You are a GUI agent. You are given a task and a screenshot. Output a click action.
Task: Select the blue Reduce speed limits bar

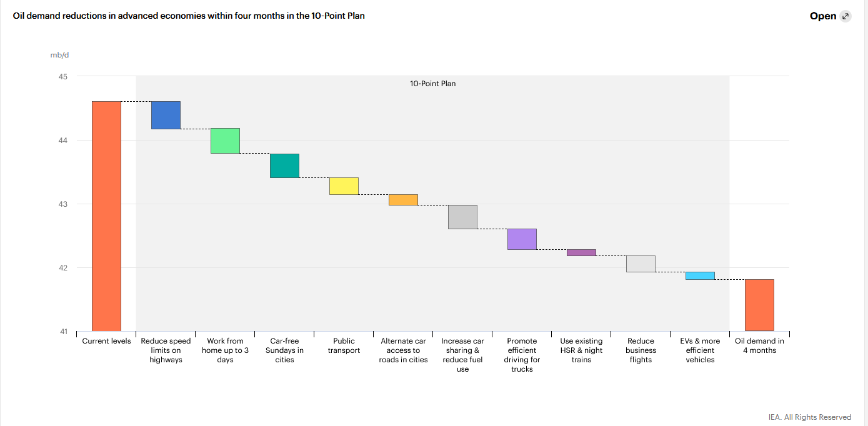click(166, 115)
